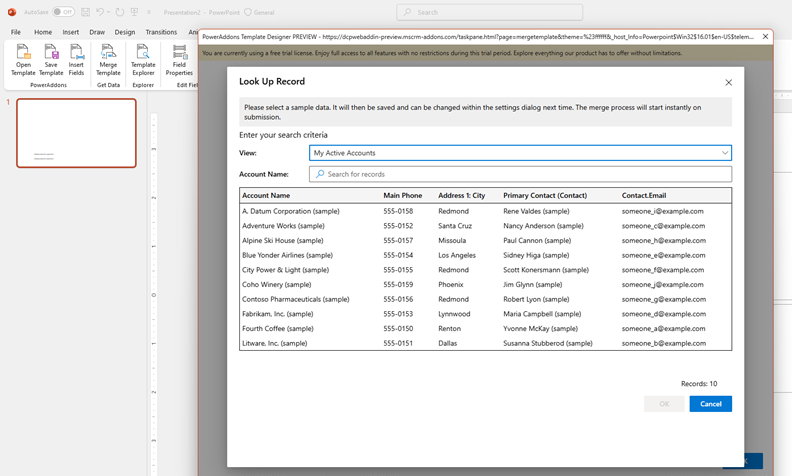
Task: Select Alpine Ski House (sample) record
Action: pyautogui.click(x=485, y=241)
